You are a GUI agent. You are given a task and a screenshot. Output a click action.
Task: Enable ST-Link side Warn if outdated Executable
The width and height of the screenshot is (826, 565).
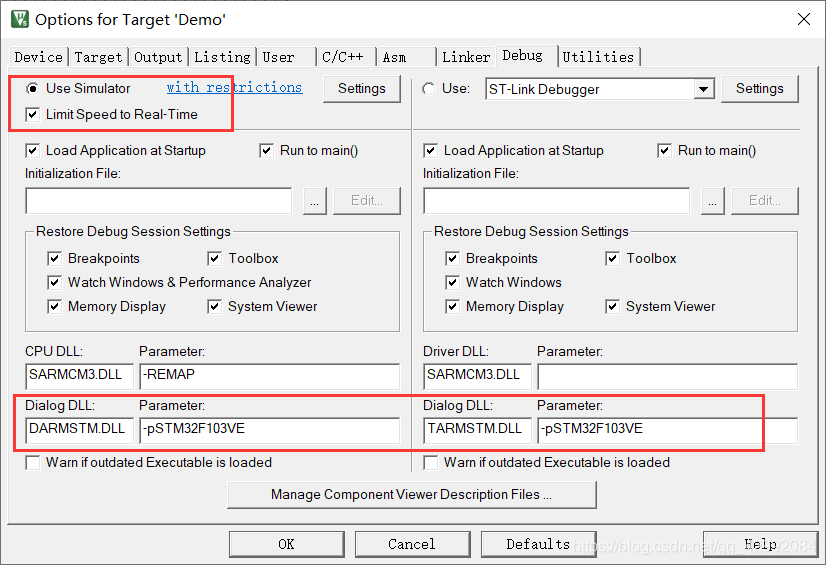coord(430,463)
